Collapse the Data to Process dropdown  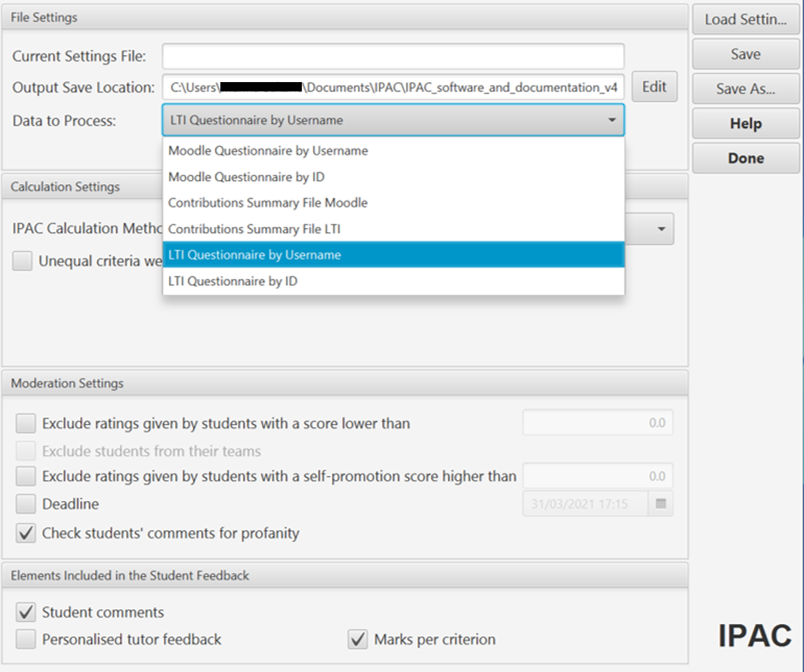pyautogui.click(x=612, y=120)
